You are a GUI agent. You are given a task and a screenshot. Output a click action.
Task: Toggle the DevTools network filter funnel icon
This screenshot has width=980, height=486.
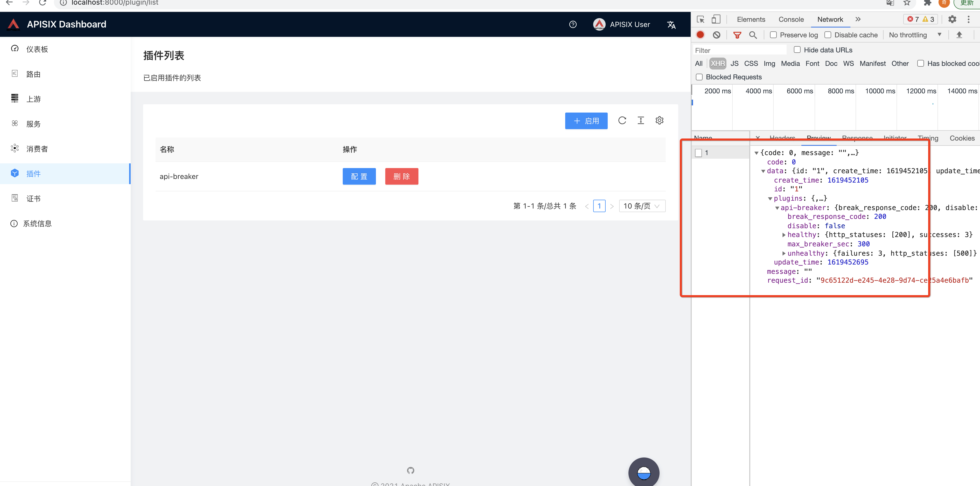(737, 35)
